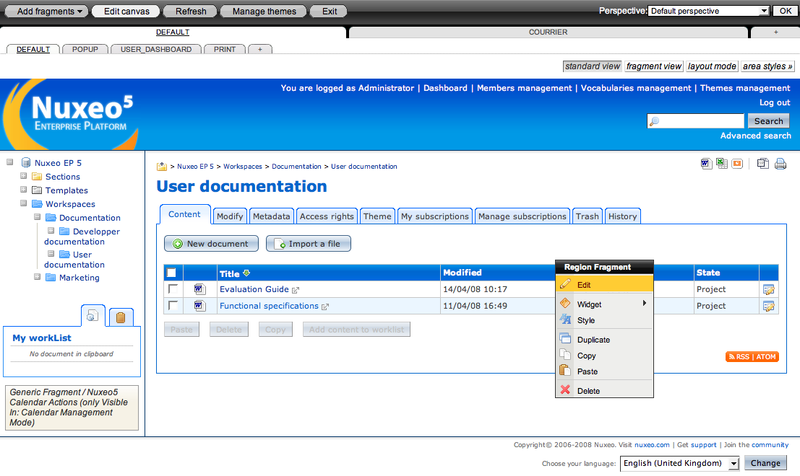Click the Nuxeo EP 5 server icon
800x476 pixels.
26,163
